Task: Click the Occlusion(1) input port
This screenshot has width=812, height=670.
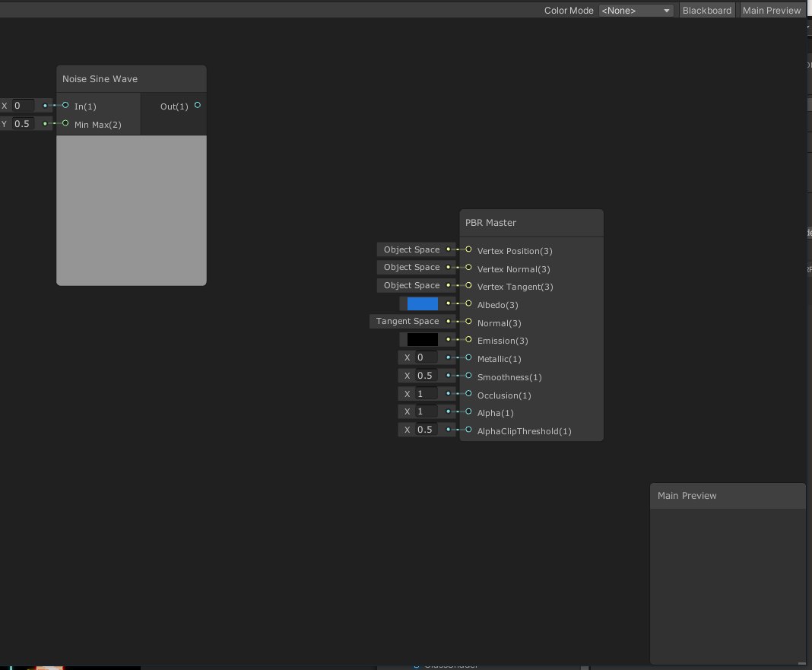Action: (468, 394)
